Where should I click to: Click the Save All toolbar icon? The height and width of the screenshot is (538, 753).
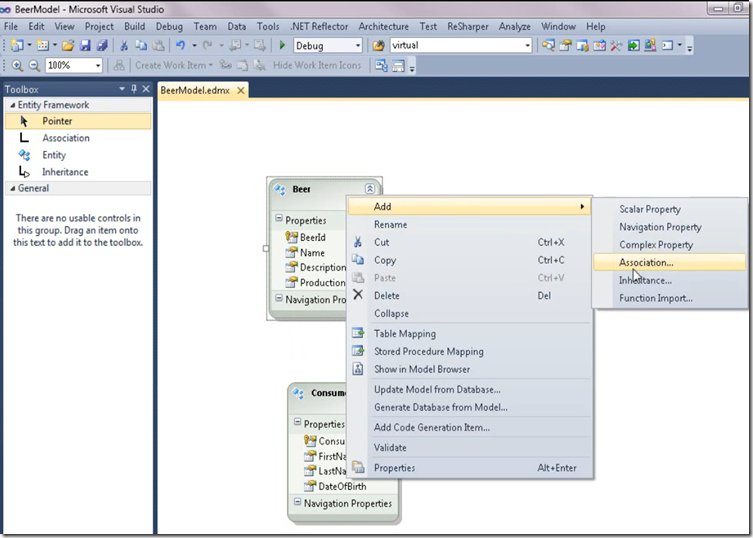[102, 46]
